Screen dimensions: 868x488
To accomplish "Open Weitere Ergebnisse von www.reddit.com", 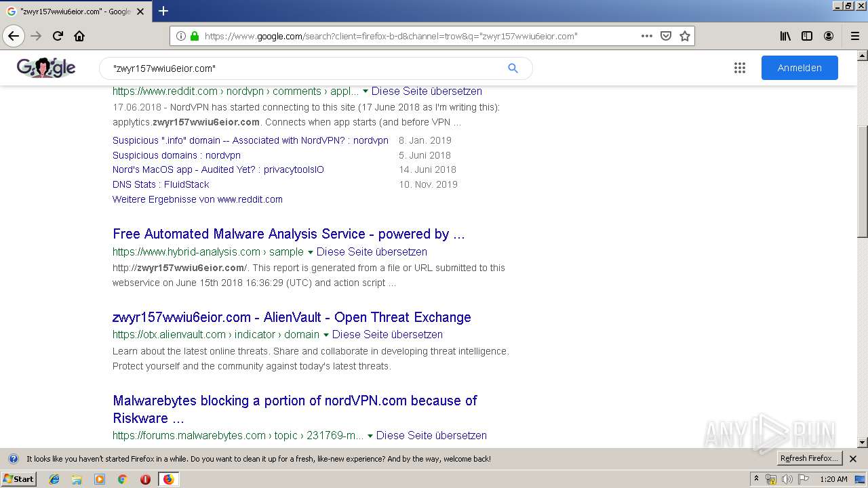I will click(x=197, y=199).
